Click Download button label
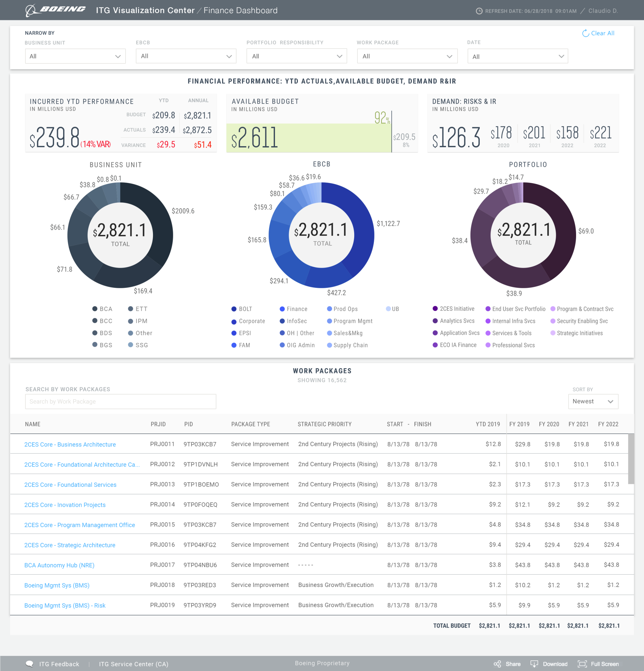The image size is (644, 671). 555,664
